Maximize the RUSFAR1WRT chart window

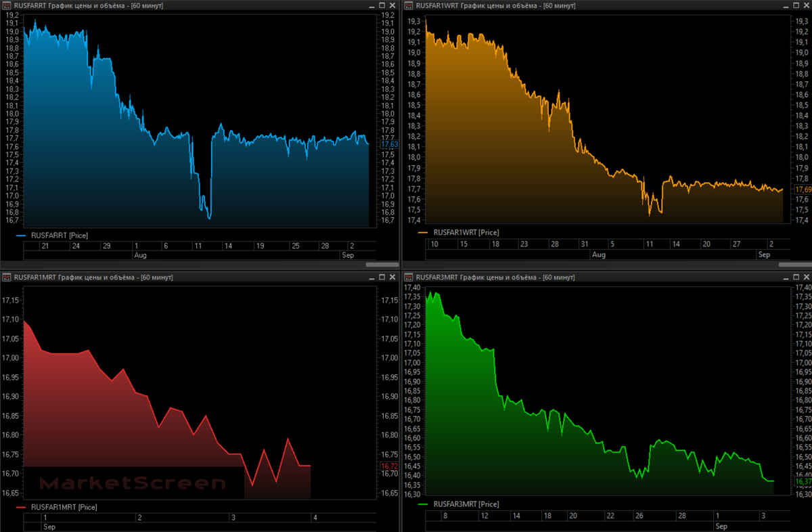click(795, 5)
